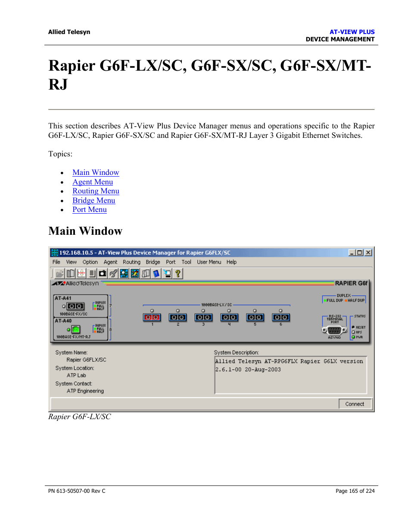Image resolution: width=411 pixels, height=532 pixels.
Task: Click the ATP Engineering contact value
Action: (x=85, y=391)
